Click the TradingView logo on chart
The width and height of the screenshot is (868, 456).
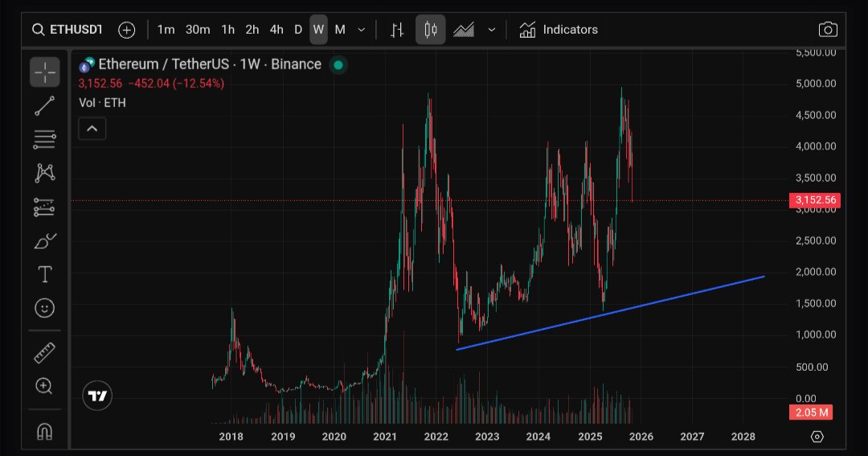[x=97, y=396]
